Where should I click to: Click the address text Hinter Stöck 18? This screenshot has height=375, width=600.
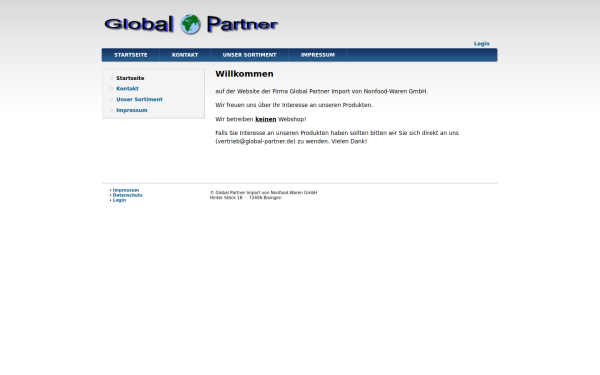tap(226, 198)
